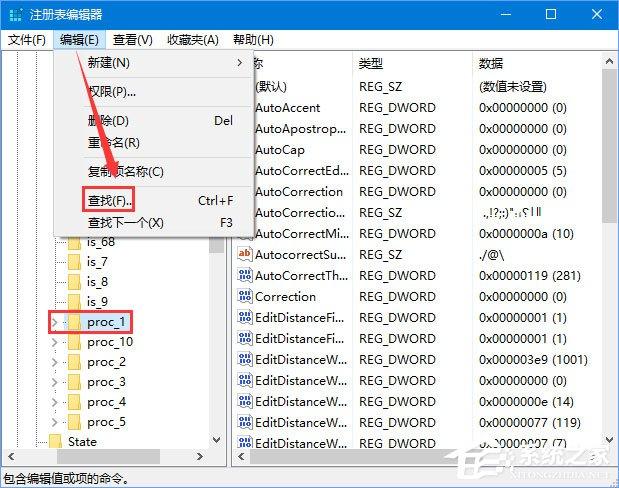
Task: Click the values pane scroll down arrow
Action: click(x=609, y=439)
